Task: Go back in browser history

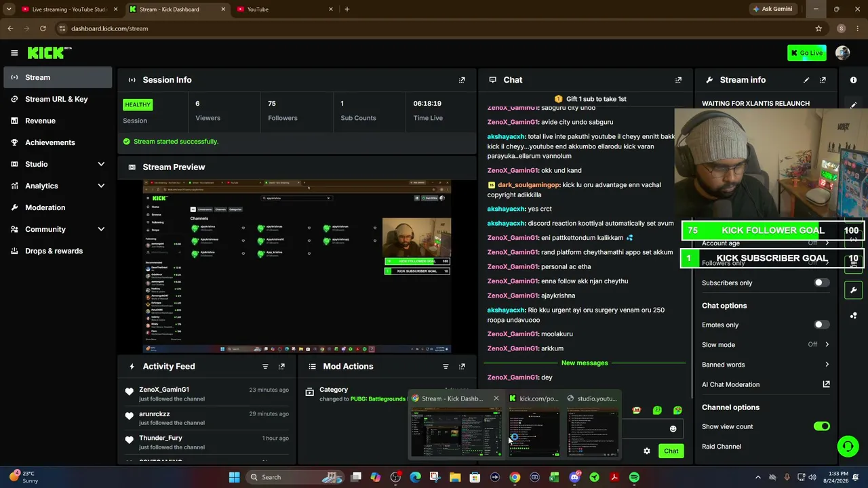Action: (10, 28)
